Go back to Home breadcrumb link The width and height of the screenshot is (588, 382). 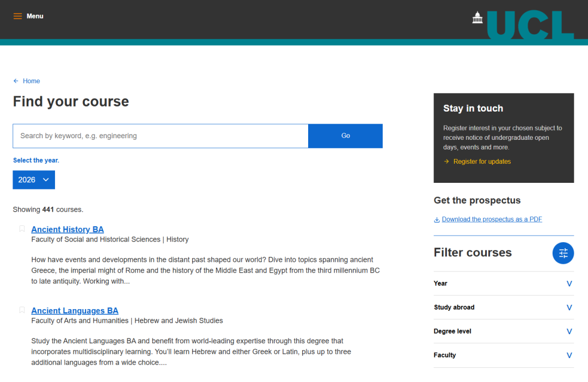coord(31,81)
